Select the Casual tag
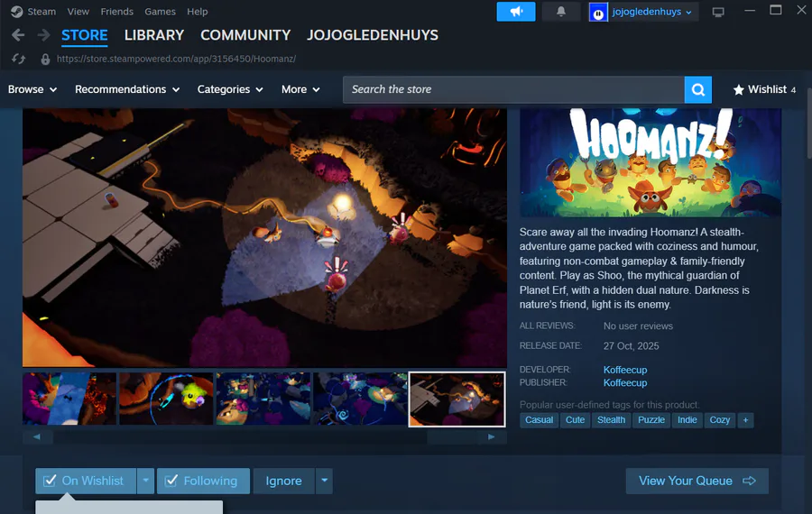812x514 pixels. point(540,420)
